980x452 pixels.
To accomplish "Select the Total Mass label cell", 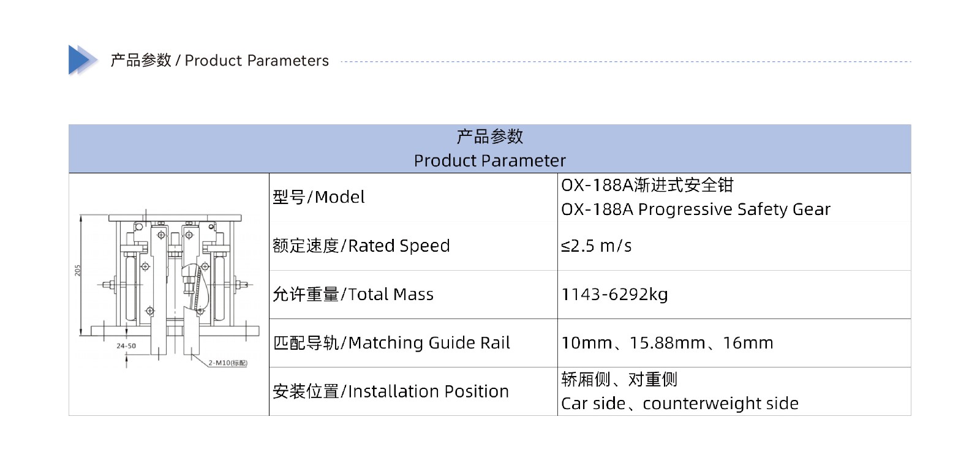I will [x=413, y=295].
